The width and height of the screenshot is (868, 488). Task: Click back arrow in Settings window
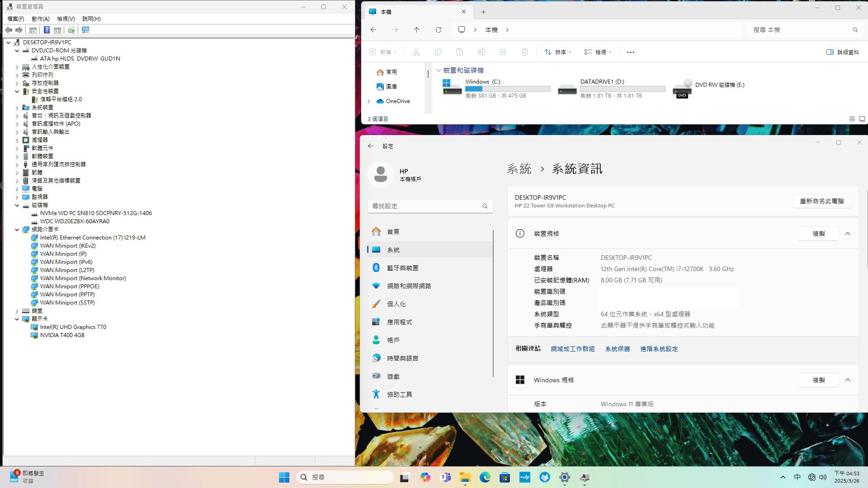coord(371,146)
